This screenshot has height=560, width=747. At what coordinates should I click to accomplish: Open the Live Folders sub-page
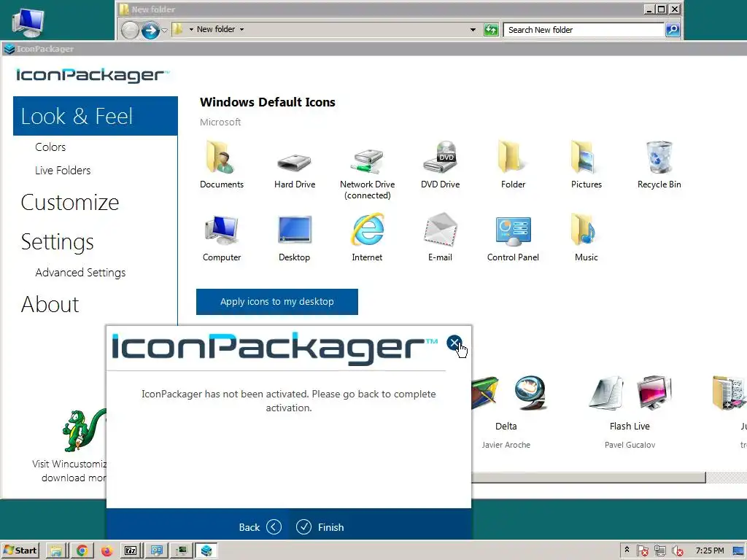[x=63, y=171]
